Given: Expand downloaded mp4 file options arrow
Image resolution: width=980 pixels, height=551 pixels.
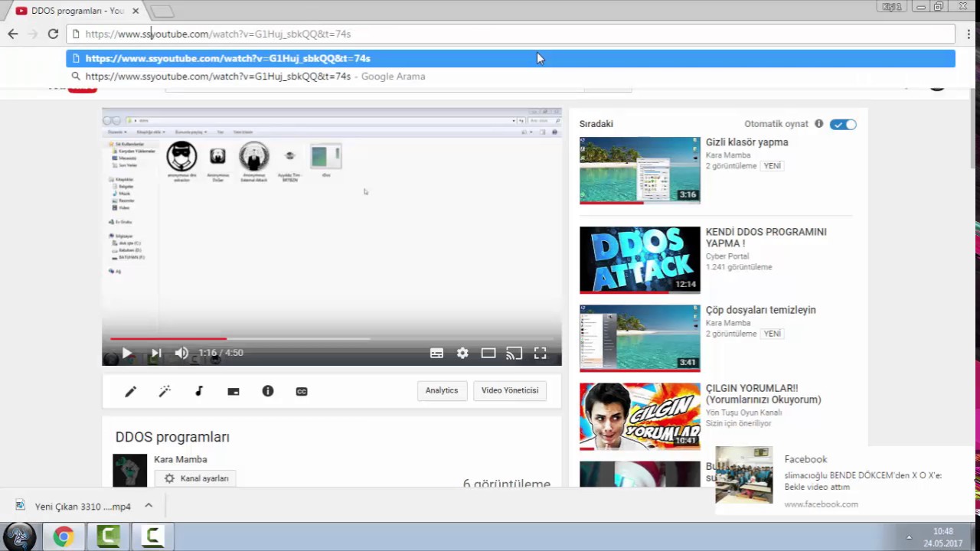Looking at the screenshot, I should [149, 506].
